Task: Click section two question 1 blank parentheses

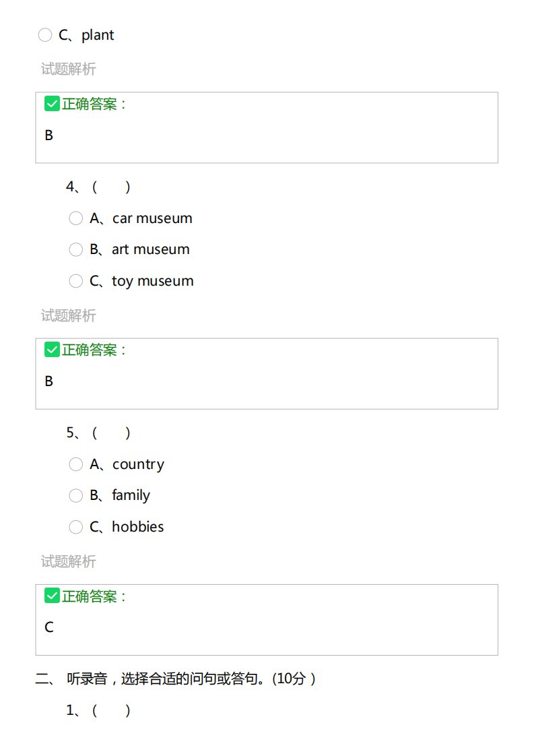Action: click(x=111, y=710)
